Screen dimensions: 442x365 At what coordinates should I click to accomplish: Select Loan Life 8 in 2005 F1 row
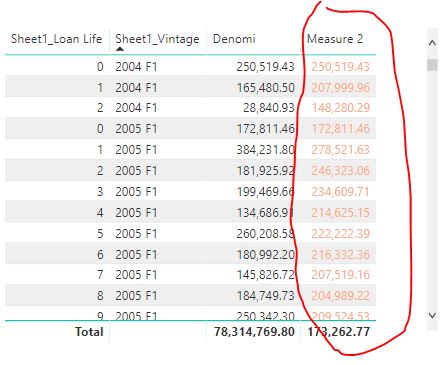coord(100,296)
